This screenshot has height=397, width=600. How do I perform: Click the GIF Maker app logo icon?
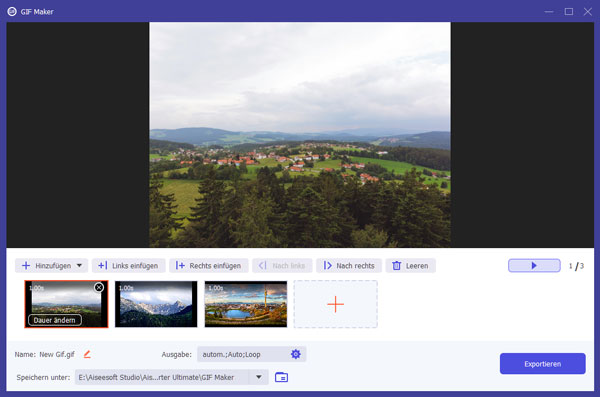(12, 11)
